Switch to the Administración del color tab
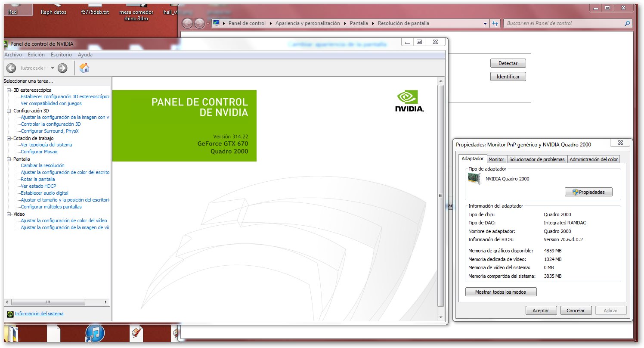The width and height of the screenshot is (644, 348). (594, 159)
